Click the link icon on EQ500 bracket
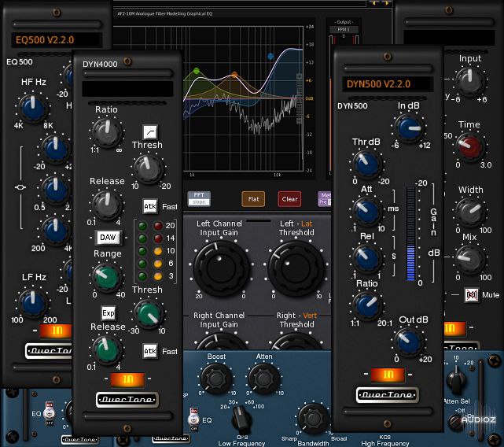The image size is (504, 447). [x=20, y=187]
